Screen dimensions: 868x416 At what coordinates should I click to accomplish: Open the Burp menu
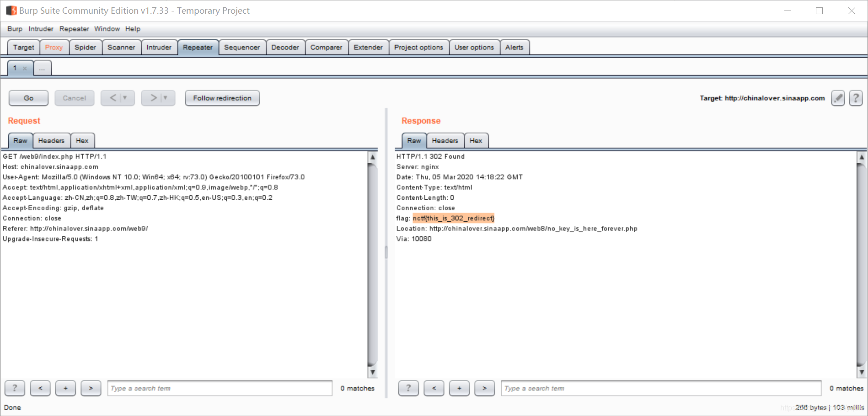[15, 29]
